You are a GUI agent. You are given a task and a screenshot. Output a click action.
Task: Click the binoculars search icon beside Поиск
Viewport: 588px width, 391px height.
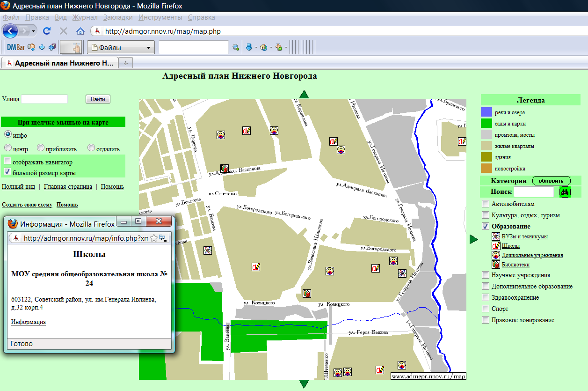[x=565, y=192]
